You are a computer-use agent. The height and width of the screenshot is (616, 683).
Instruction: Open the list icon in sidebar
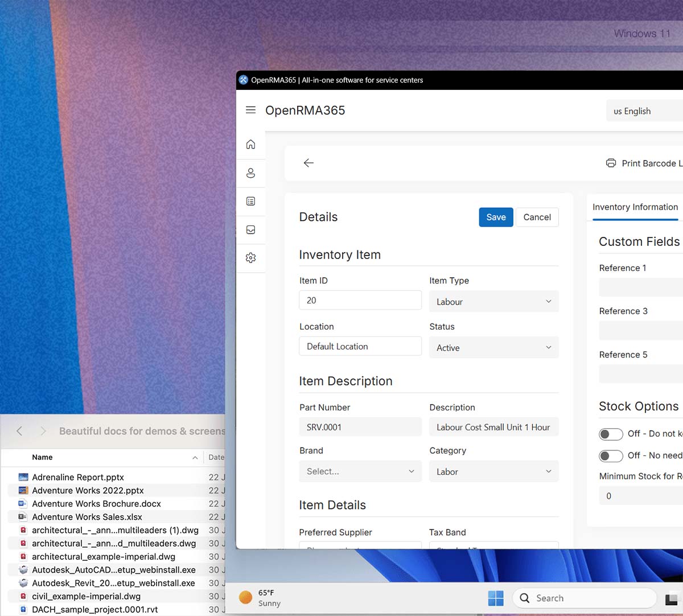(250, 202)
